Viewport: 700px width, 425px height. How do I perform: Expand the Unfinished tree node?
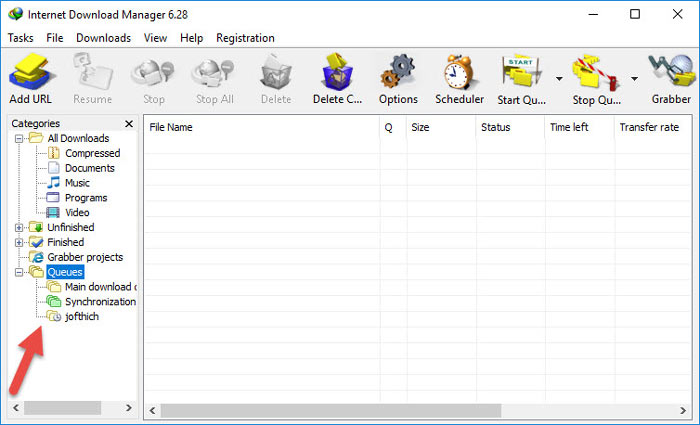19,228
